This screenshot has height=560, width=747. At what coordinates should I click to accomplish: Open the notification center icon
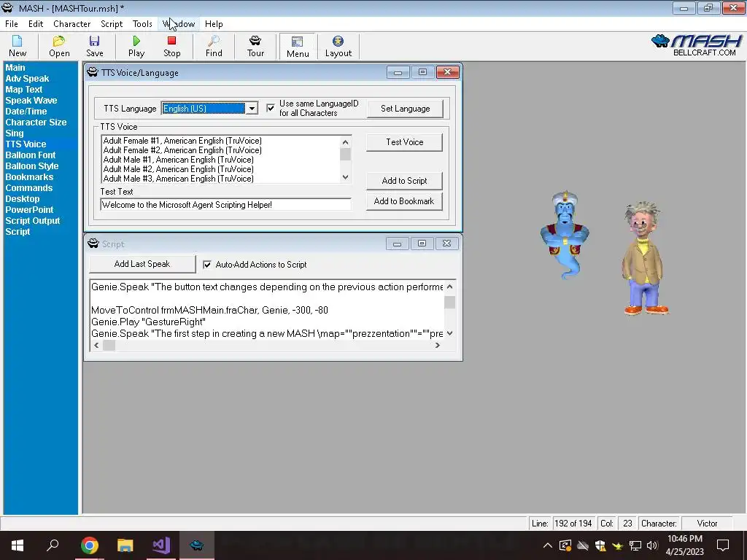tap(723, 545)
